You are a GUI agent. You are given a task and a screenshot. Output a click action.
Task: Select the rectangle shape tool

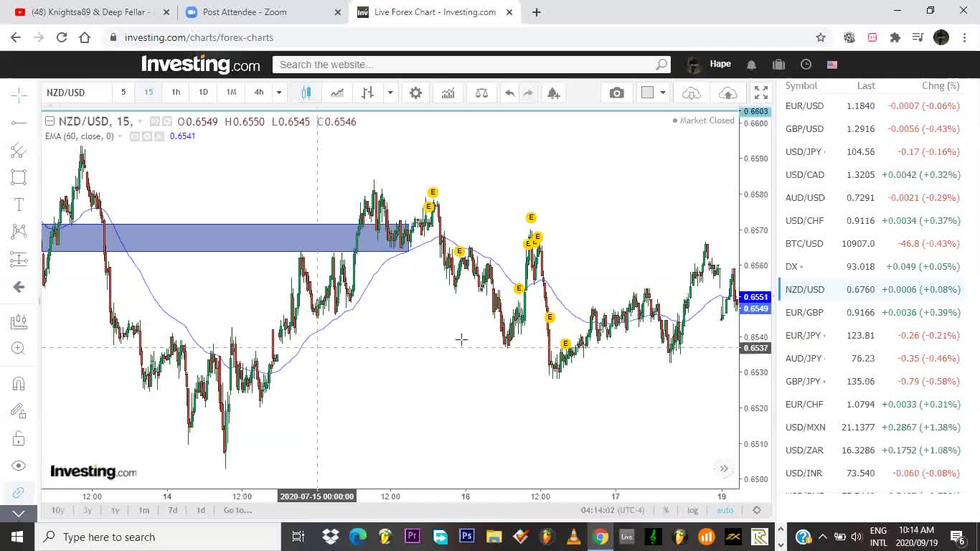click(19, 177)
